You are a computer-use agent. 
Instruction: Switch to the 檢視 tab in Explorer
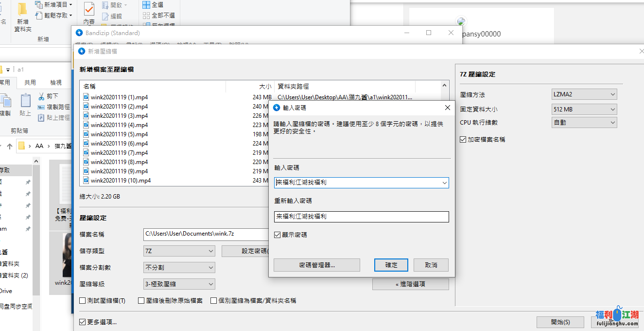coord(56,83)
